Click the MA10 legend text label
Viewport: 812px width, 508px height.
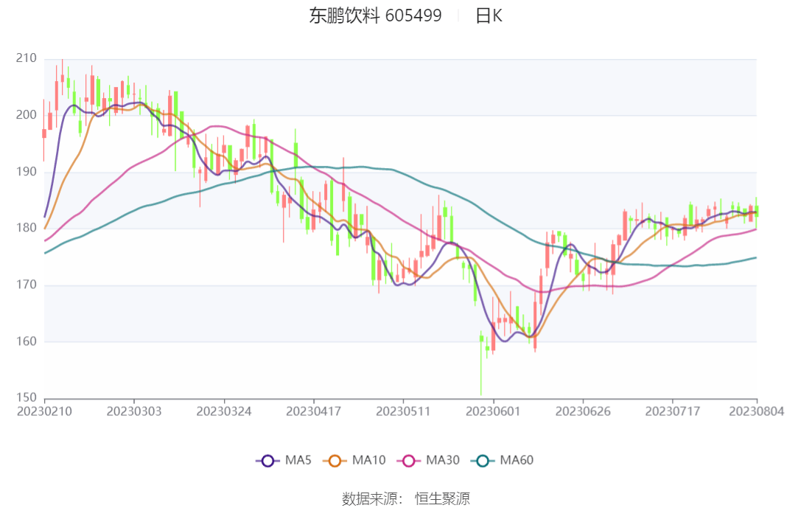pyautogui.click(x=368, y=461)
